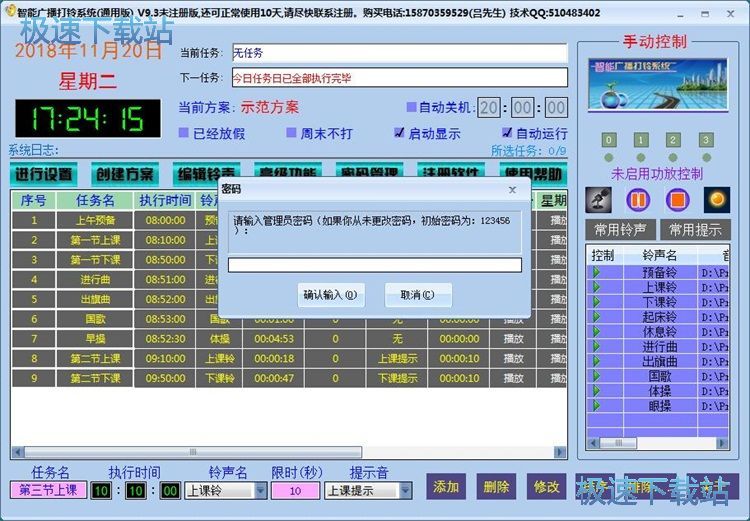
Task: Toggle amplifier channel 2 button
Action: click(x=673, y=140)
